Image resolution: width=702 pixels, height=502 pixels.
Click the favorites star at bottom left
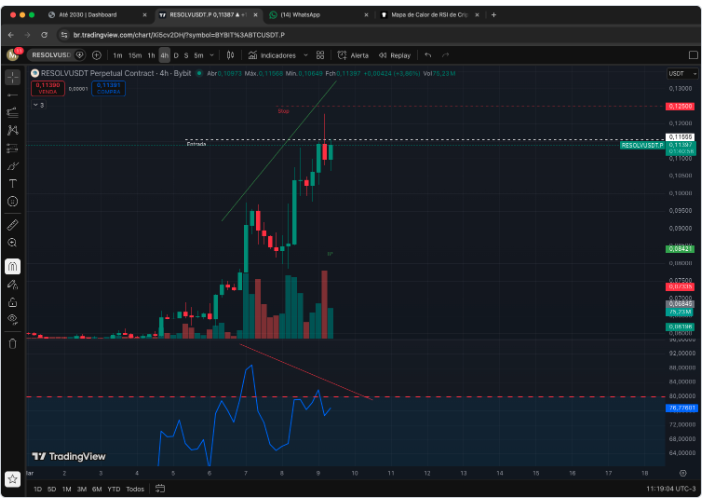[x=13, y=479]
